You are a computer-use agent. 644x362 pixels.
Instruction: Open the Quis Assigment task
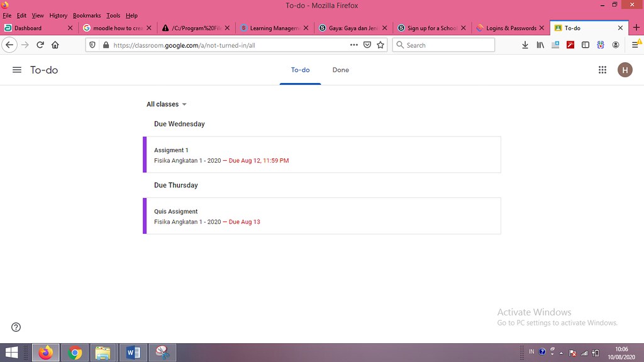321,216
